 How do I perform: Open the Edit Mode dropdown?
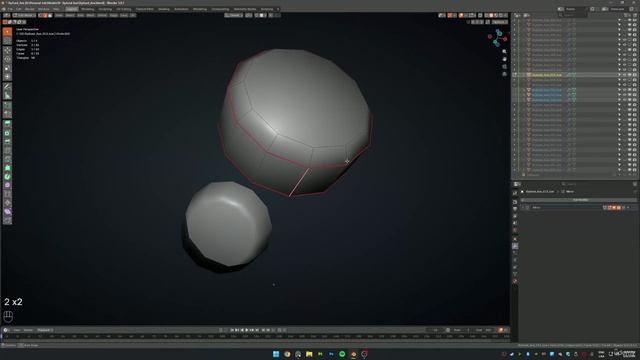click(x=24, y=16)
